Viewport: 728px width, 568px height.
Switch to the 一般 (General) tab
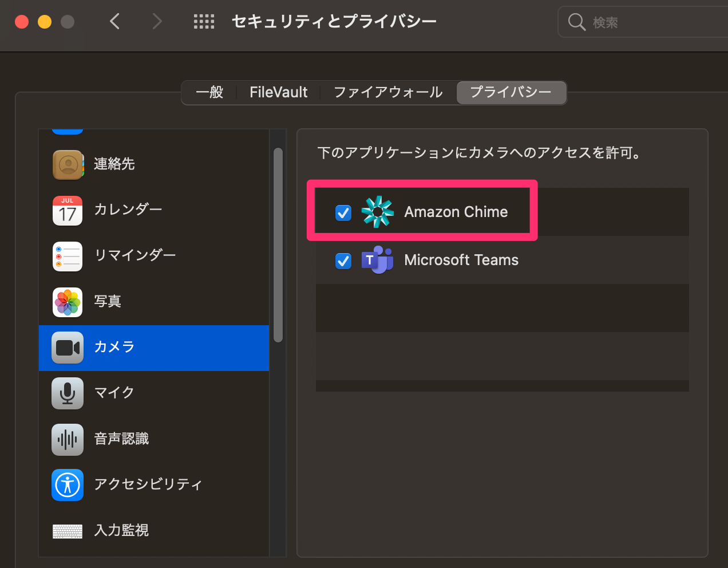point(209,92)
